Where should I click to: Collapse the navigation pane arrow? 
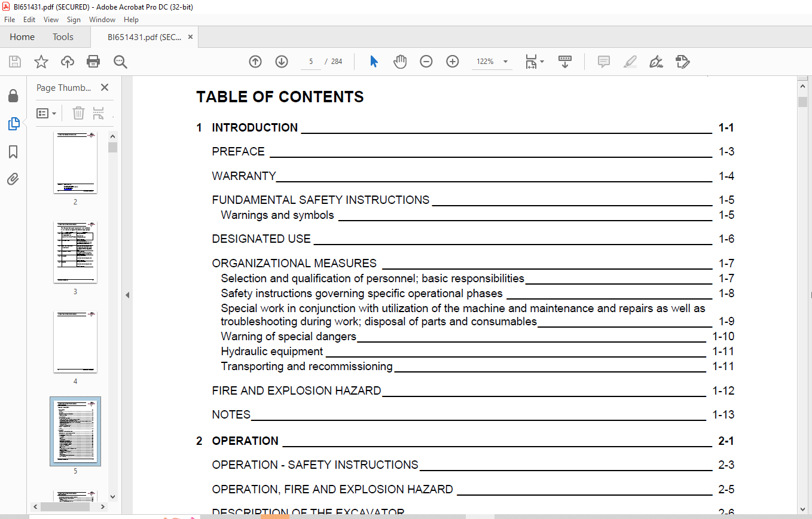pos(127,295)
